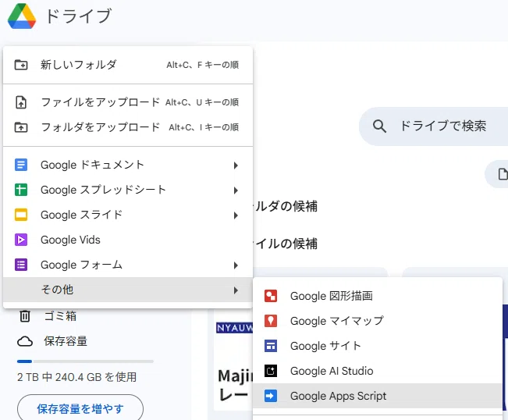The image size is (508, 420).
Task: Click the Alt+C、I キーの順 shortcut text
Action: (x=204, y=127)
